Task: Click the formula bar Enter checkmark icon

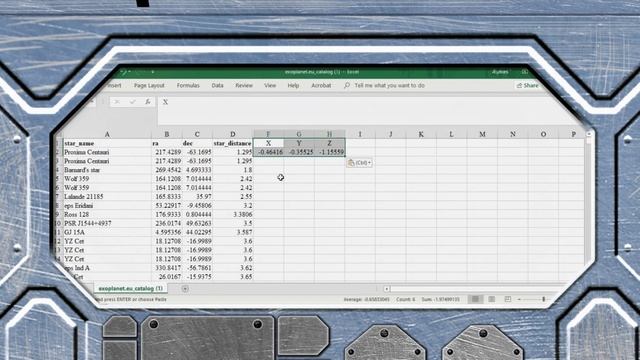Action: pos(132,102)
